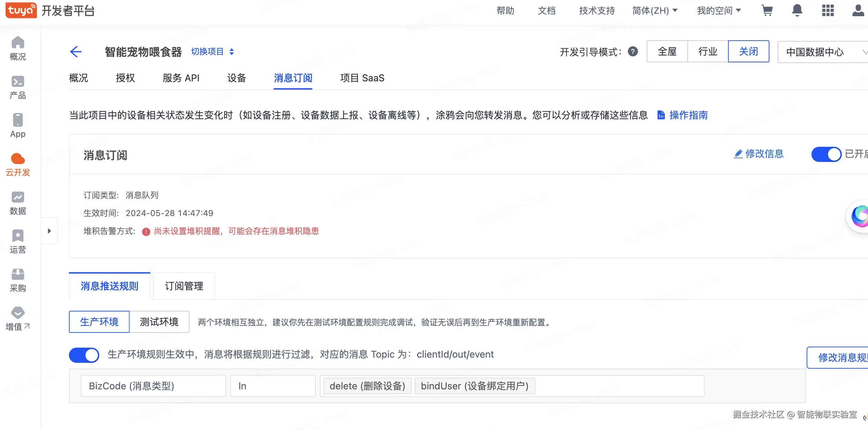Switch to the 订阅管理 tab
This screenshot has width=868, height=430.
[x=184, y=286]
